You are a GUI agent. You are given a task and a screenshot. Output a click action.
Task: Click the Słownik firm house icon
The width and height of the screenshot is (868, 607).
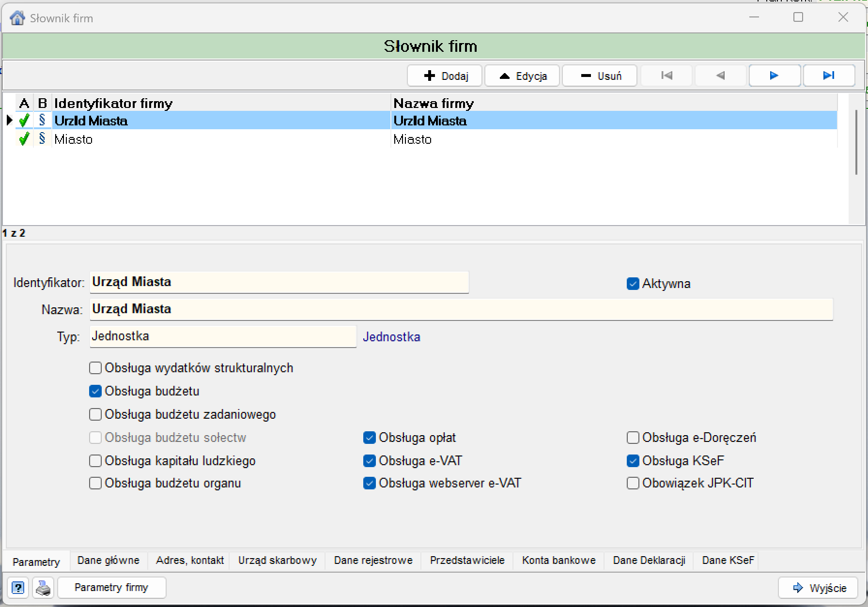point(17,18)
